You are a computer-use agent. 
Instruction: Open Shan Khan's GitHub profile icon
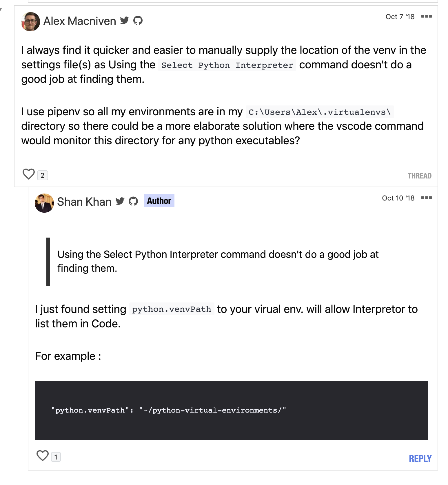point(134,201)
